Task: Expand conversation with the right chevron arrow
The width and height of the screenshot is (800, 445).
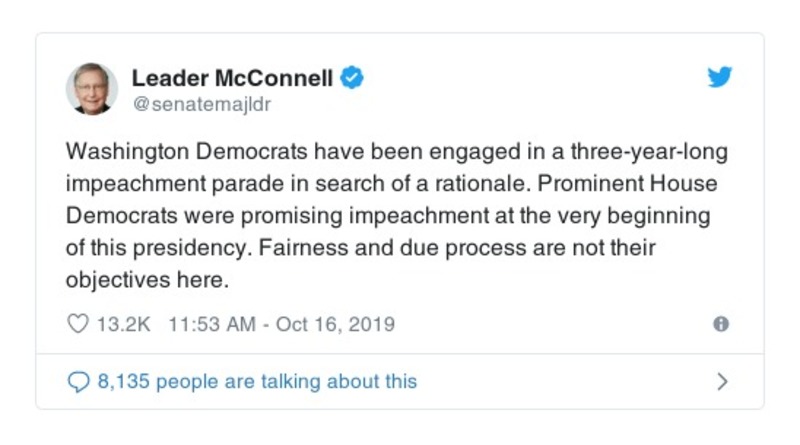Action: 722,381
